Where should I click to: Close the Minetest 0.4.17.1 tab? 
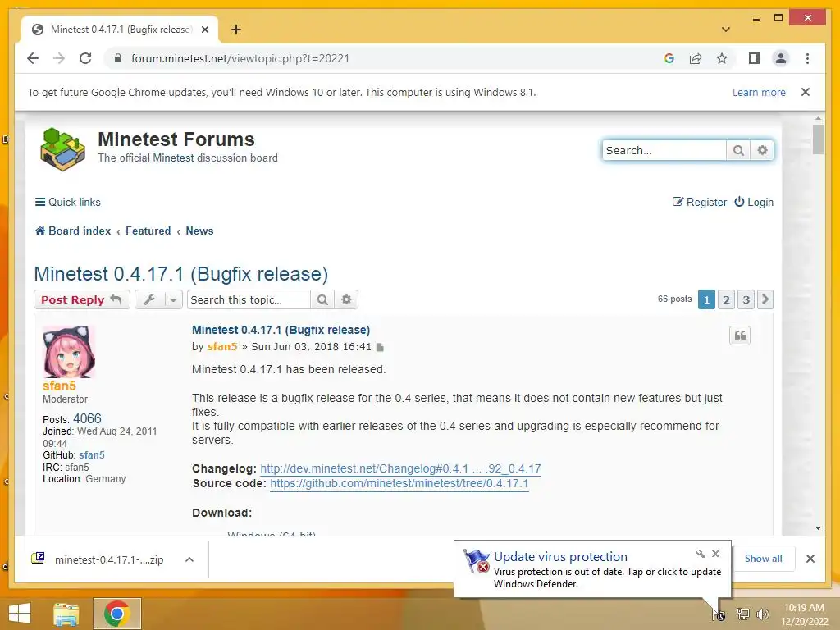(x=204, y=30)
